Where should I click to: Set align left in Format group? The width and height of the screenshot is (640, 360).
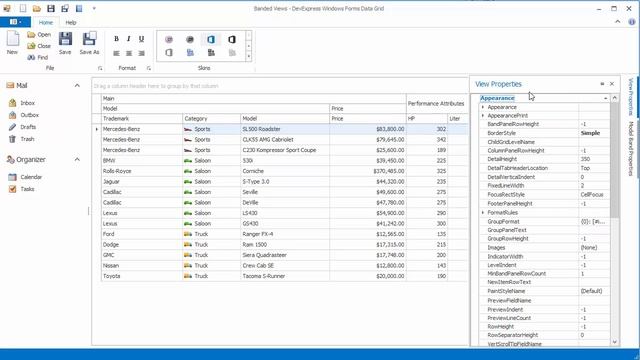tap(116, 53)
